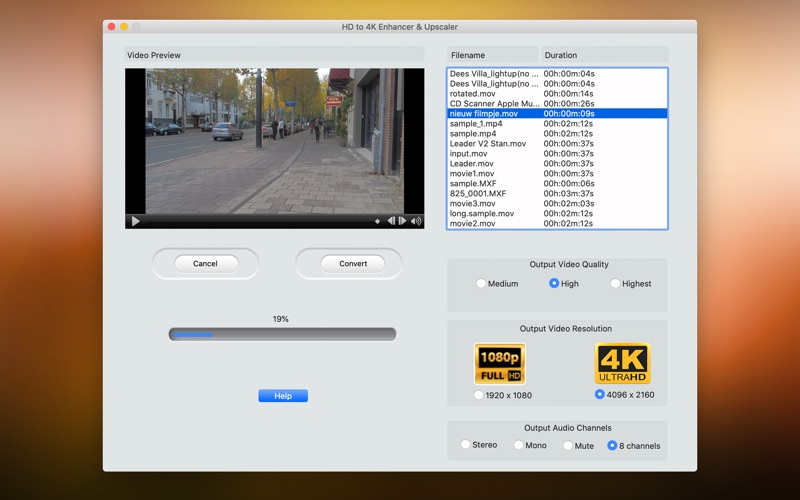The width and height of the screenshot is (800, 500).
Task: Step back one frame in preview
Action: [391, 221]
